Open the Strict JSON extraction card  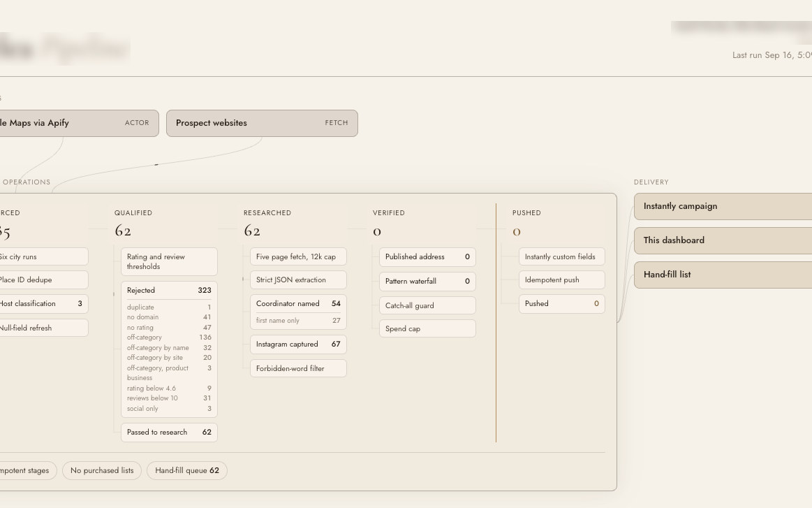pyautogui.click(x=298, y=280)
